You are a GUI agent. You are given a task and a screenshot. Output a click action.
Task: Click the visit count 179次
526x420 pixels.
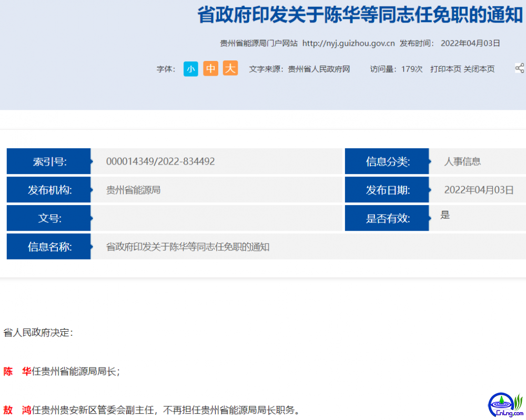[x=412, y=69]
